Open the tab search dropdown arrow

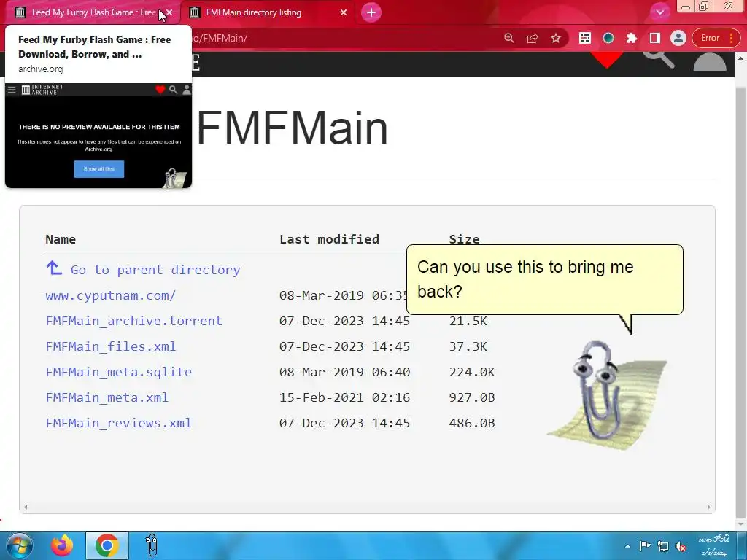click(659, 12)
